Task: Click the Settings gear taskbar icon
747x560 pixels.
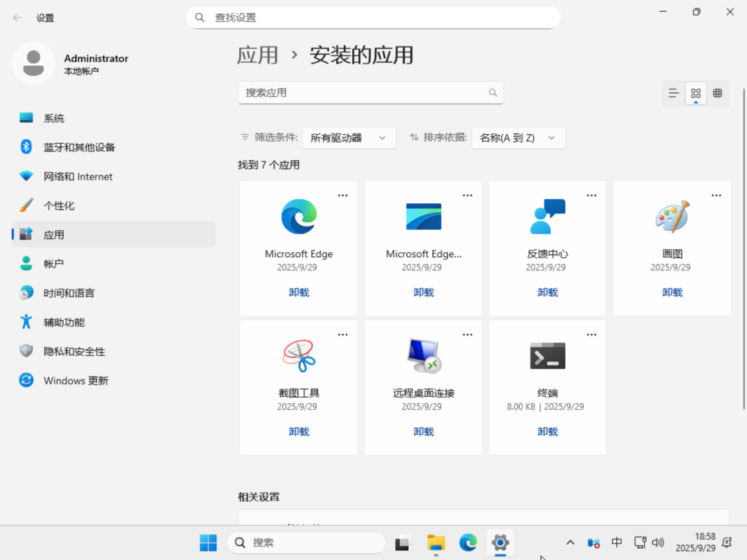Action: tap(500, 543)
